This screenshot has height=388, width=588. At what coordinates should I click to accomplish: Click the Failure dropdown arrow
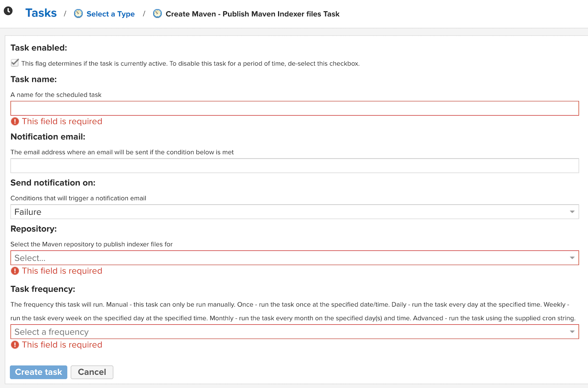[x=572, y=212]
